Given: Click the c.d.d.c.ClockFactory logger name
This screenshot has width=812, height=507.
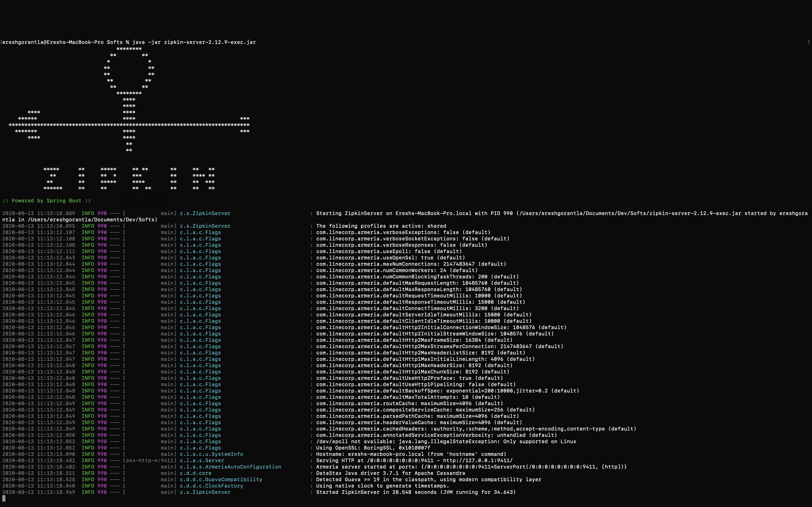Looking at the screenshot, I should 211,486.
